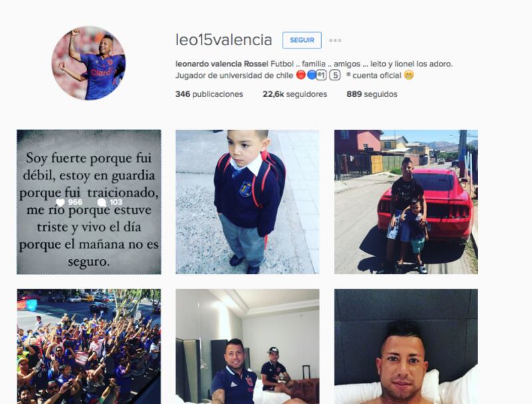Open the round profile picture
Image resolution: width=532 pixels, height=404 pixels.
pos(88,63)
